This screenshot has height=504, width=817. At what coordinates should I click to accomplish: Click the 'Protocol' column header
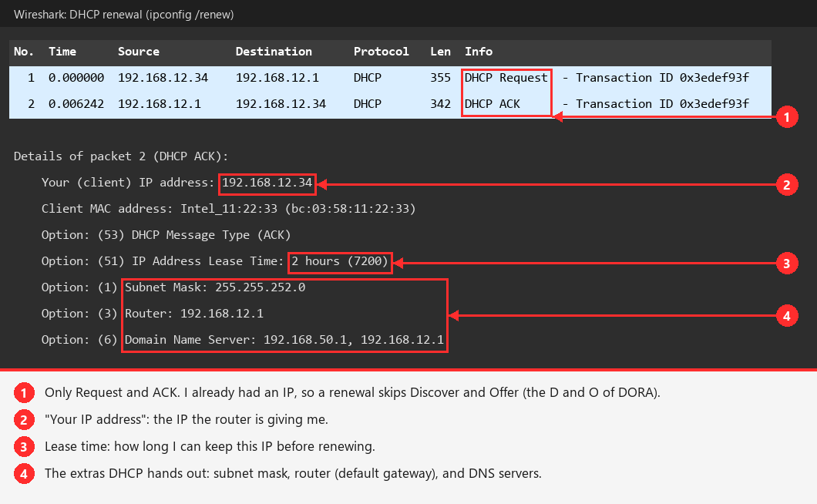(381, 52)
